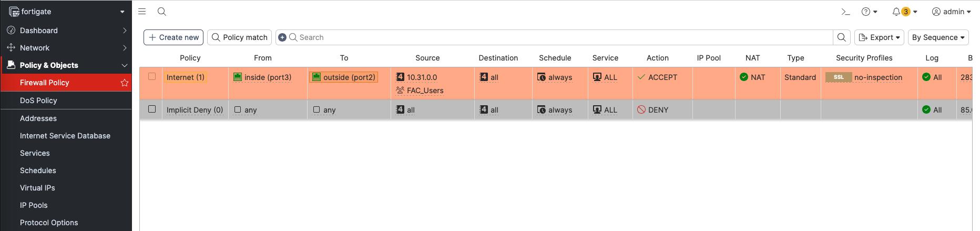
Task: Select the Internet policy row checkbox
Action: (x=152, y=77)
